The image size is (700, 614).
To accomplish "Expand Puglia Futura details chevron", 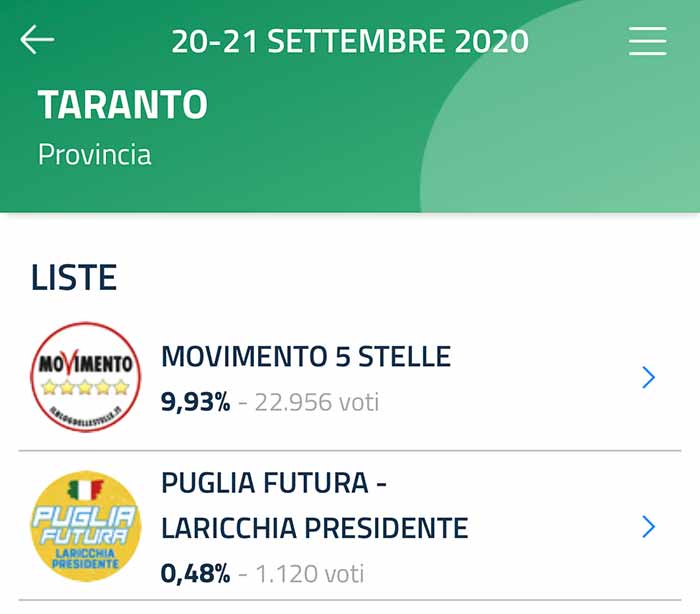I will point(648,526).
